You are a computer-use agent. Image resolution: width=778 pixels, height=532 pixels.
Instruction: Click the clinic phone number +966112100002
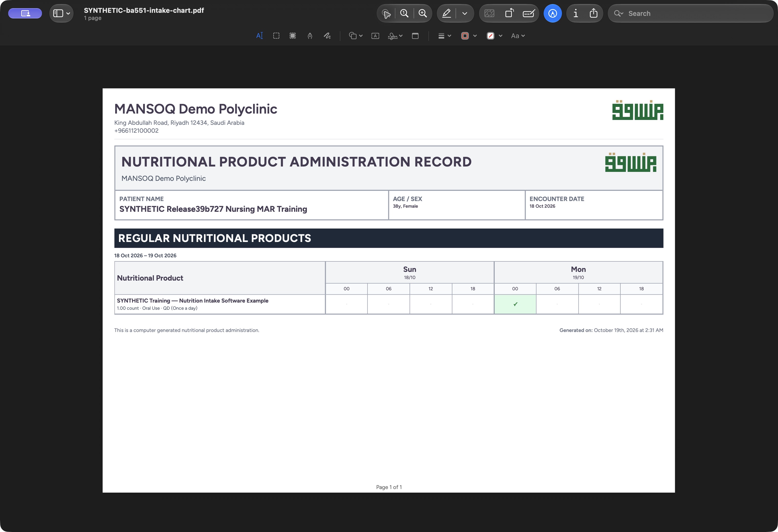tap(136, 131)
